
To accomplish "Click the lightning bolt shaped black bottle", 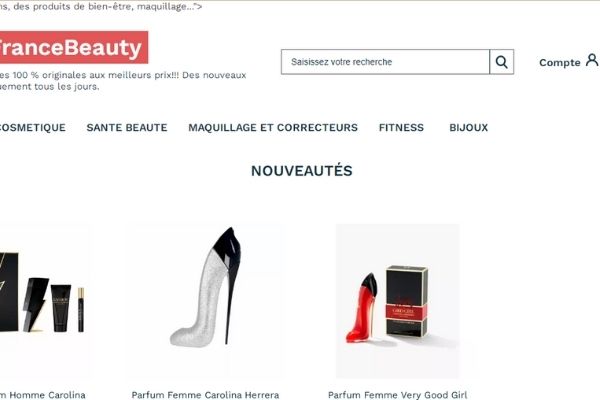I will (x=36, y=304).
